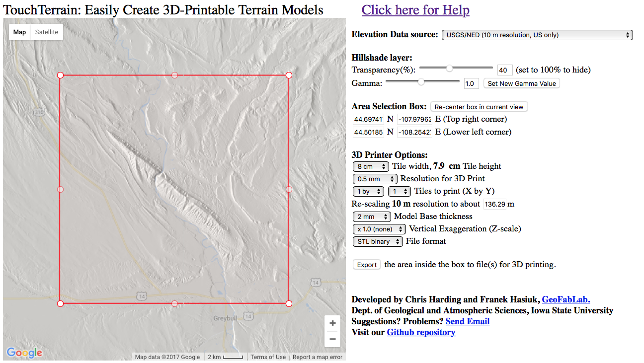
Task: Switch to the Map view tab
Action: pos(20,32)
